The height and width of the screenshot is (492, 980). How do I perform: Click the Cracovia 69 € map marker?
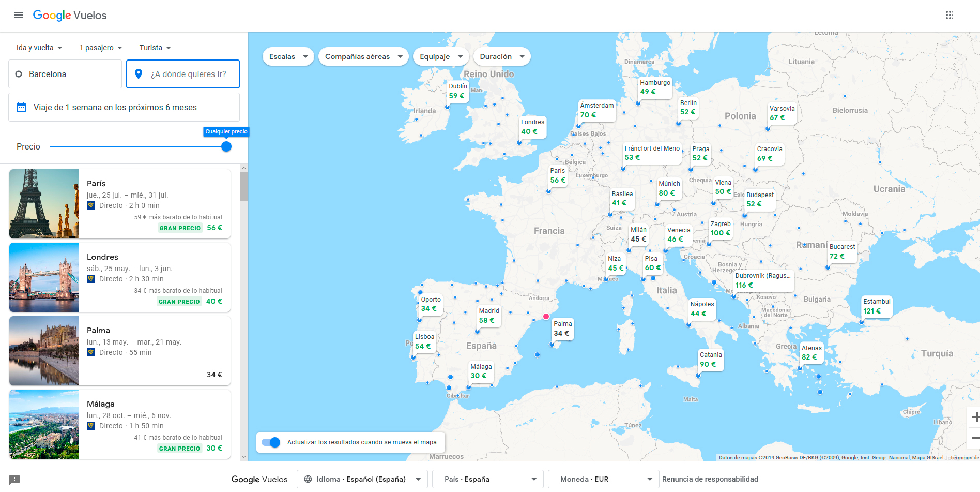click(770, 154)
